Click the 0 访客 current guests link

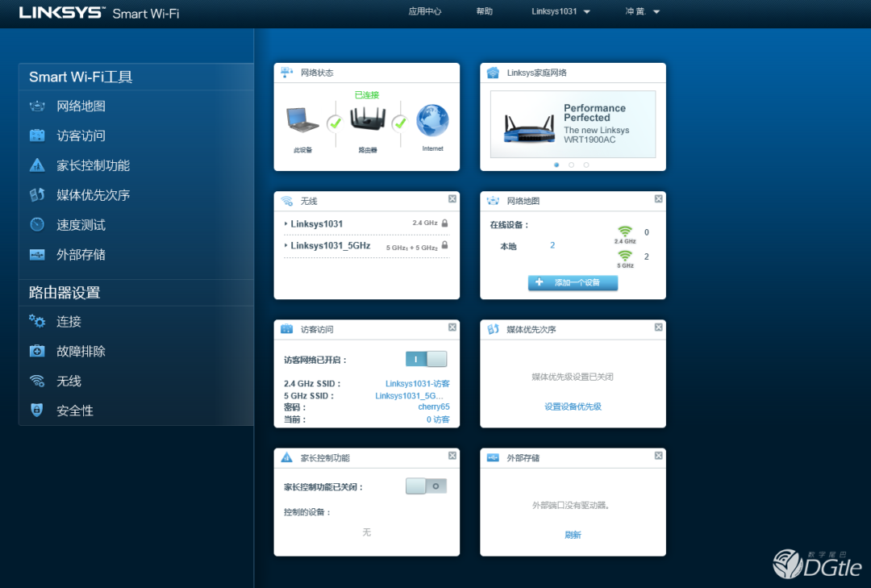pyautogui.click(x=438, y=419)
